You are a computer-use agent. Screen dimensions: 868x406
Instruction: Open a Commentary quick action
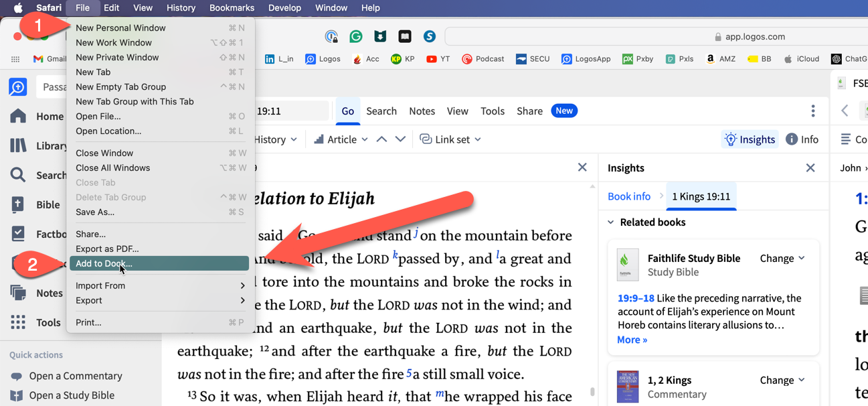[x=66, y=376]
